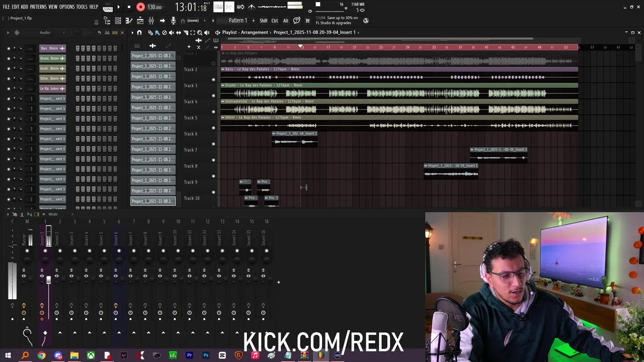
Task: Open Windows Start menu
Action: click(x=8, y=355)
